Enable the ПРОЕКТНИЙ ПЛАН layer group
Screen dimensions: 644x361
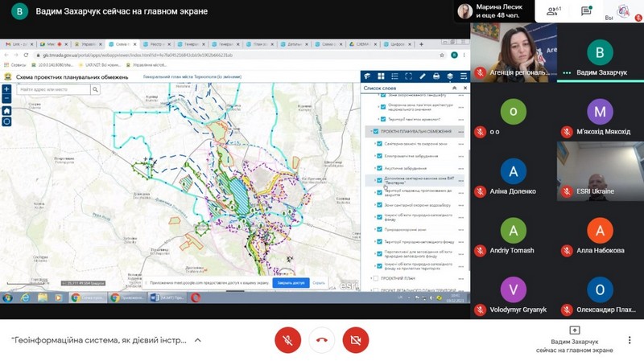click(376, 278)
